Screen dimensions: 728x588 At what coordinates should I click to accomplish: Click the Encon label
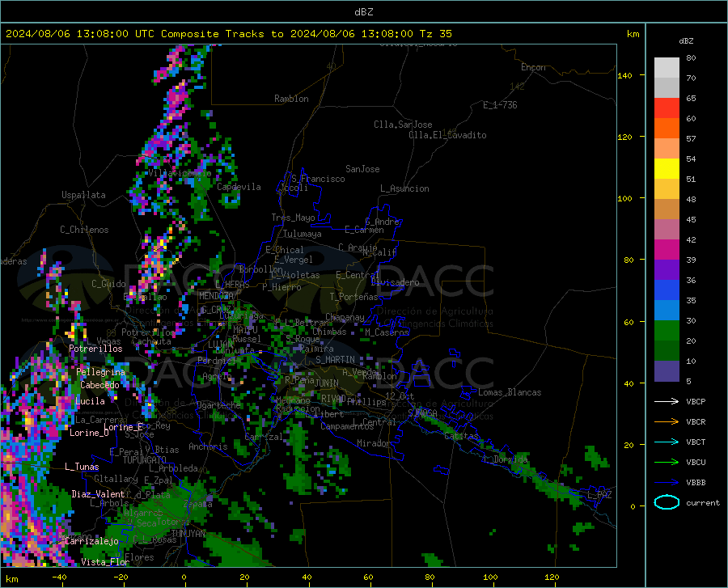click(x=533, y=67)
